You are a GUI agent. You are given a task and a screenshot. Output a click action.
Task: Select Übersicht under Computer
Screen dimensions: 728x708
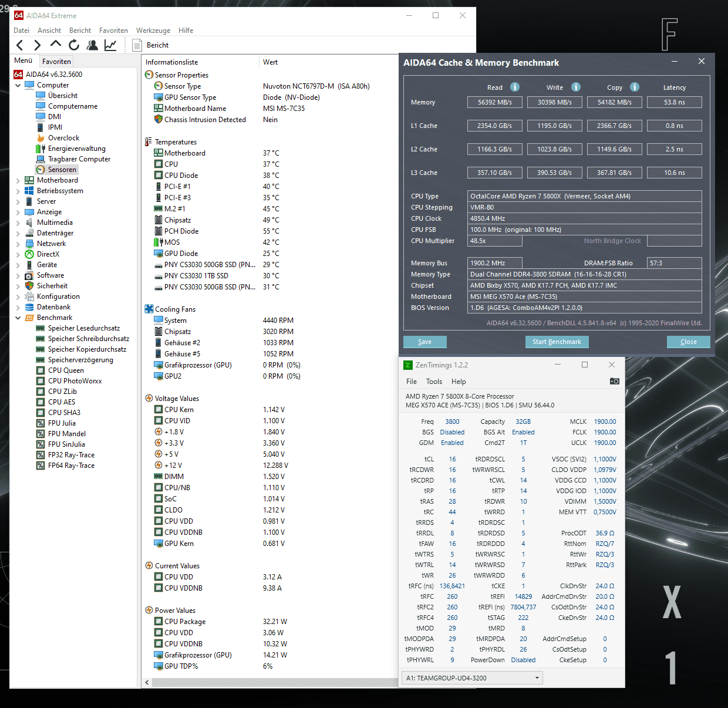pyautogui.click(x=63, y=96)
